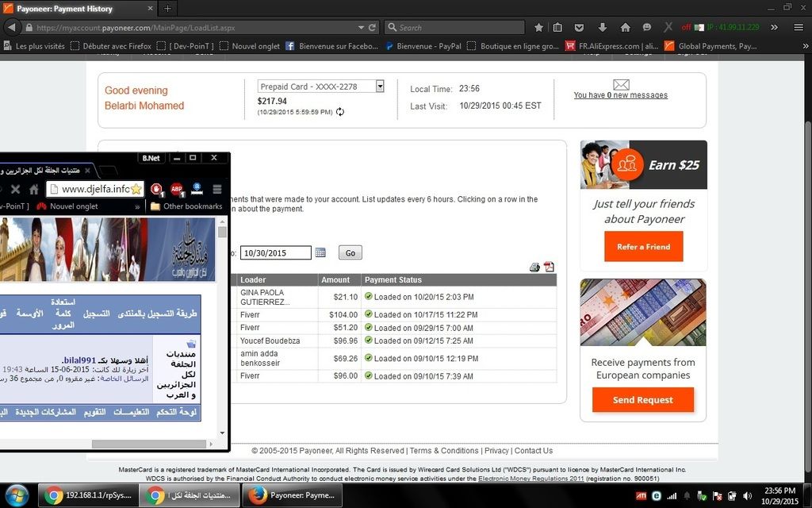Open 'Nouvel onglet' bookmark in Chrome

(67, 206)
